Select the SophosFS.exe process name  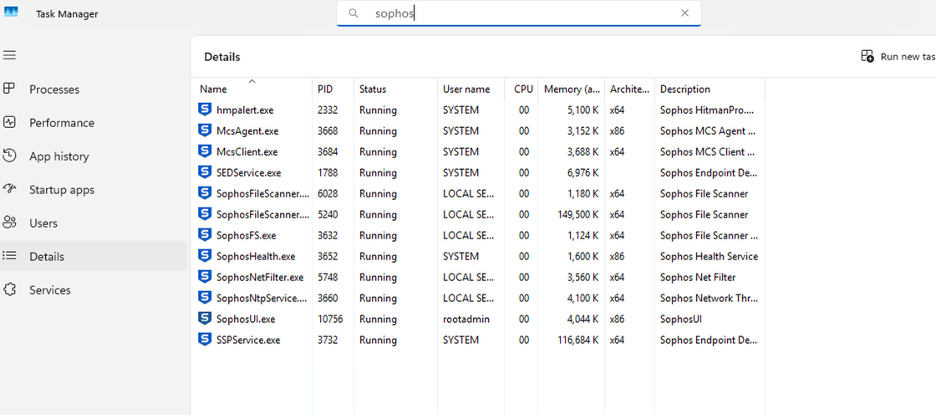(x=246, y=235)
